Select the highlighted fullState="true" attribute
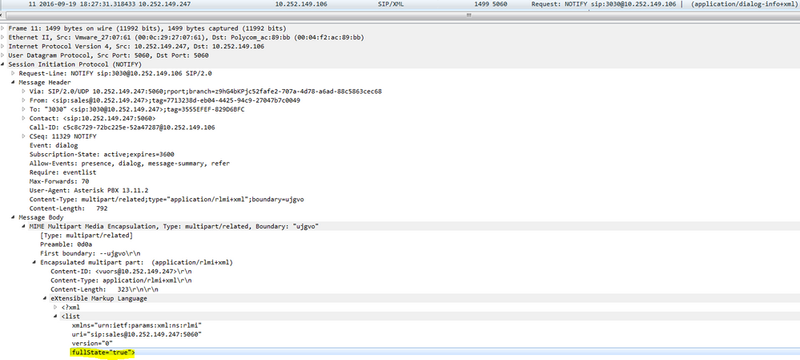Image resolution: width=800 pixels, height=360 pixels. coord(103,352)
